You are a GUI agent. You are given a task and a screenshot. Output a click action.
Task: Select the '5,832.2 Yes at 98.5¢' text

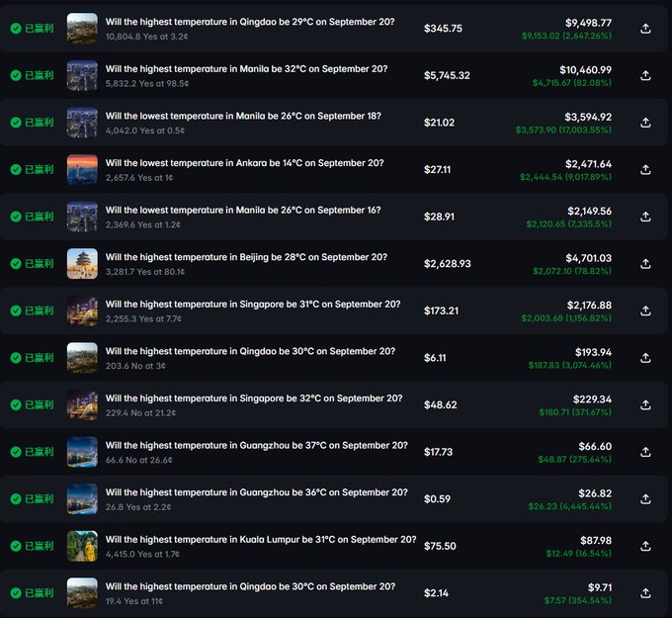pyautogui.click(x=147, y=84)
